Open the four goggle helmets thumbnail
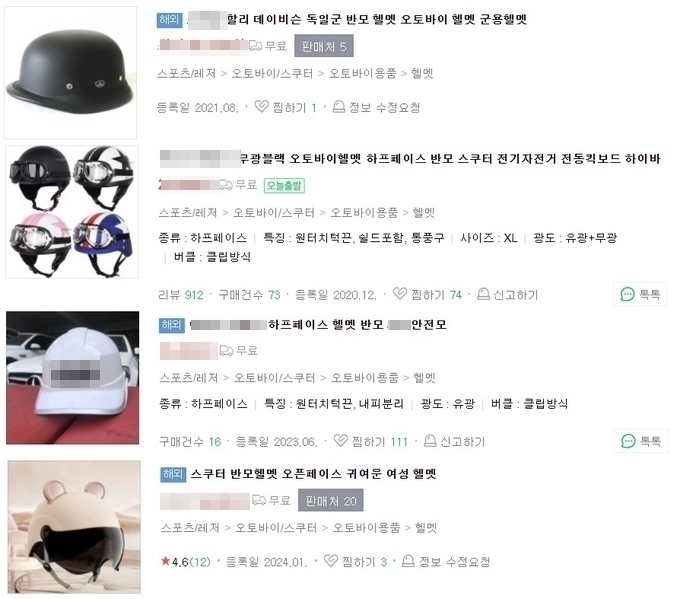The image size is (680, 599). click(x=72, y=212)
